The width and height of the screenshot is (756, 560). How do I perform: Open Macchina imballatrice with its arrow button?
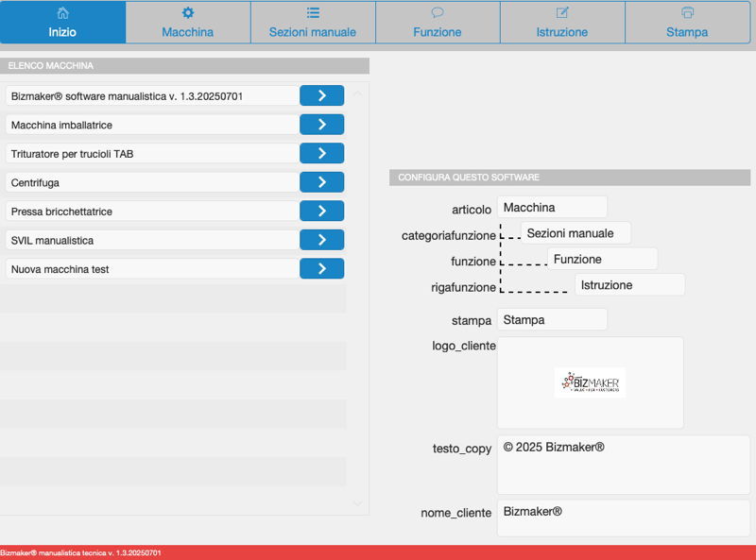pyautogui.click(x=321, y=125)
